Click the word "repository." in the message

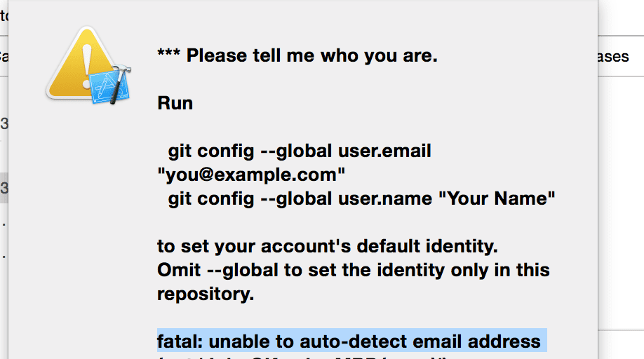point(206,294)
